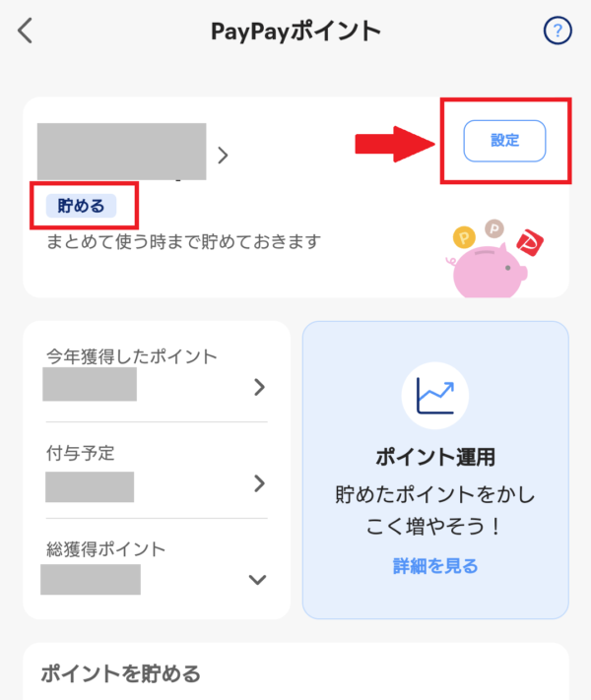Tap the red PayPay logo coin
591x700 pixels.
530,242
